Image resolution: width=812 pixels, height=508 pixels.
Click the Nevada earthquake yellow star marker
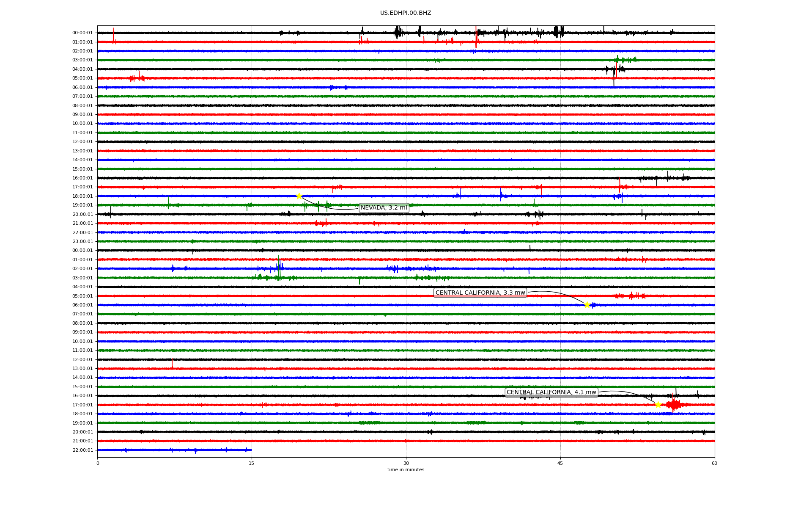(299, 196)
